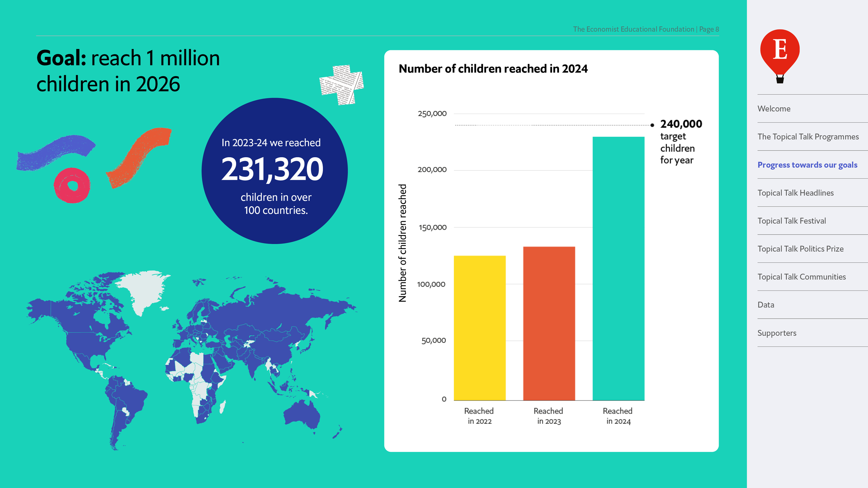Open the Welcome section
This screenshot has width=868, height=488.
click(x=774, y=109)
